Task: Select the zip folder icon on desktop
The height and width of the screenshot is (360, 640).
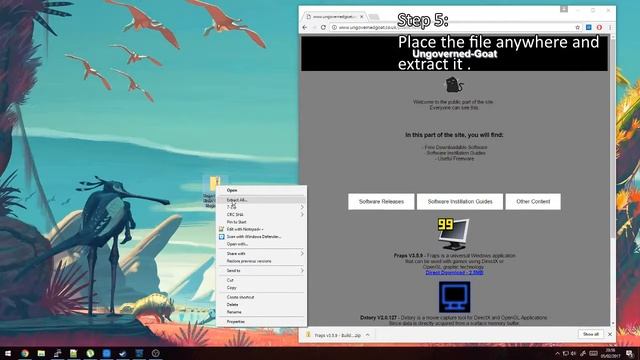Action: (x=214, y=184)
